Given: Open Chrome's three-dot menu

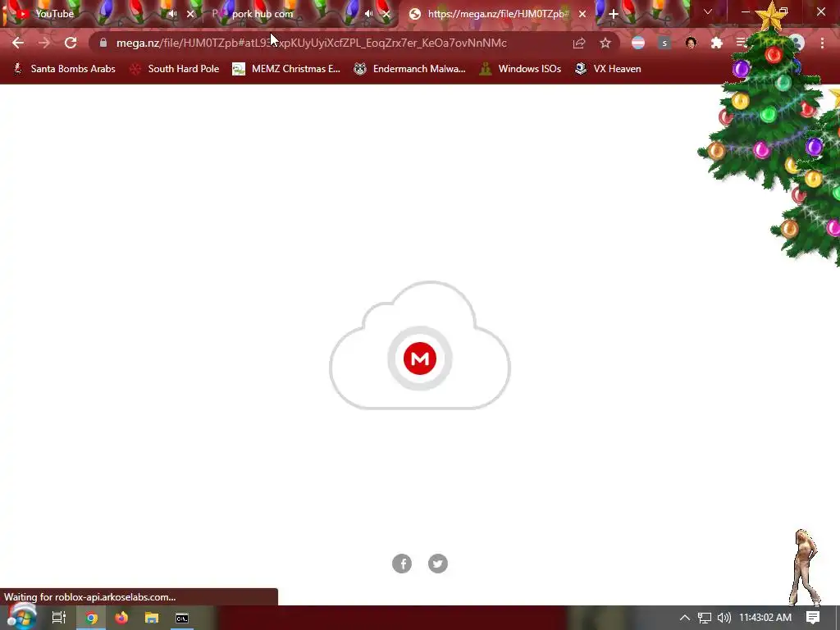Looking at the screenshot, I should tap(822, 43).
